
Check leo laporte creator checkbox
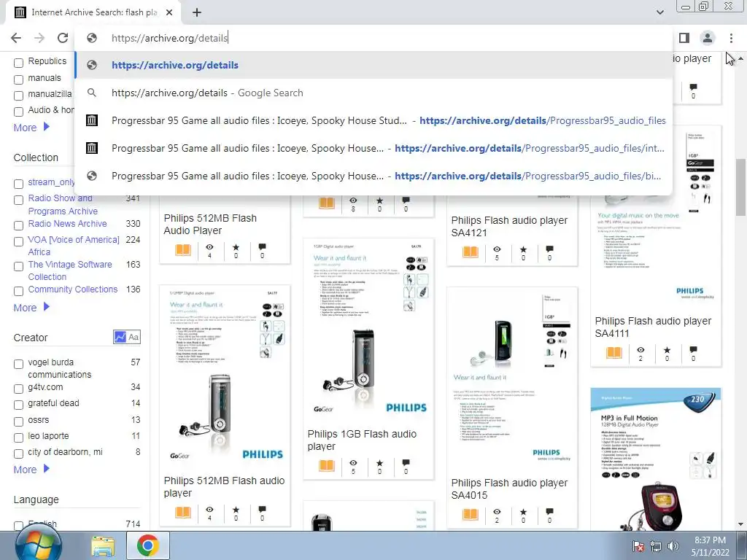18,437
